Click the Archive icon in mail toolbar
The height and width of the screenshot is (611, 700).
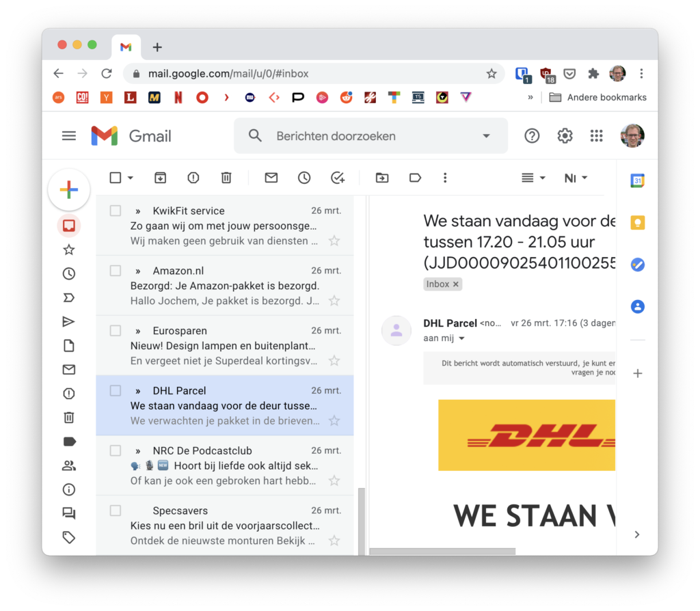[160, 178]
